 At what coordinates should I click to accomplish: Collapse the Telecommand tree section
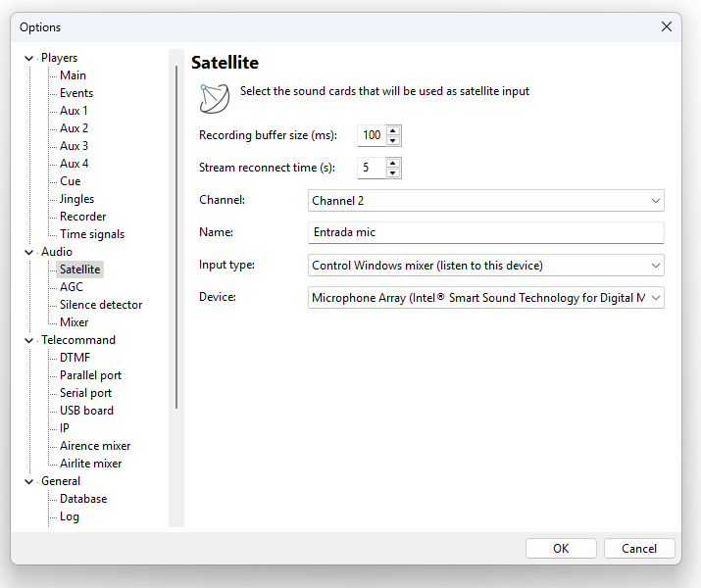point(27,340)
